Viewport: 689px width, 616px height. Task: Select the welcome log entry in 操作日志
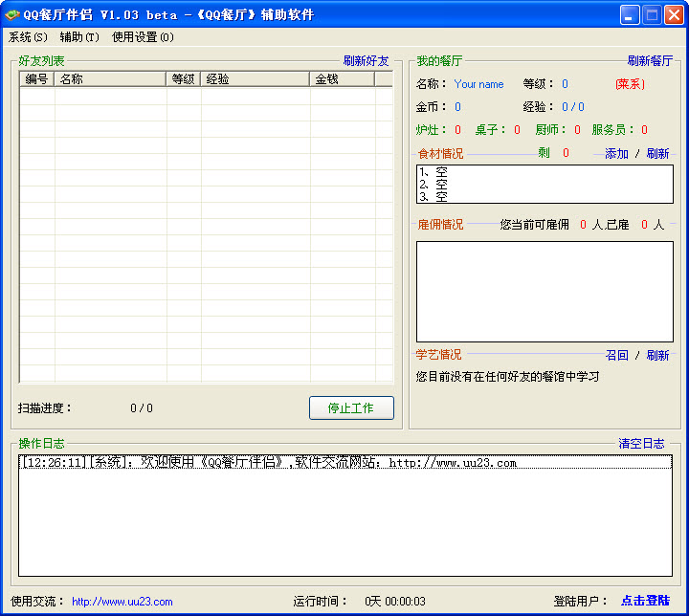268,463
